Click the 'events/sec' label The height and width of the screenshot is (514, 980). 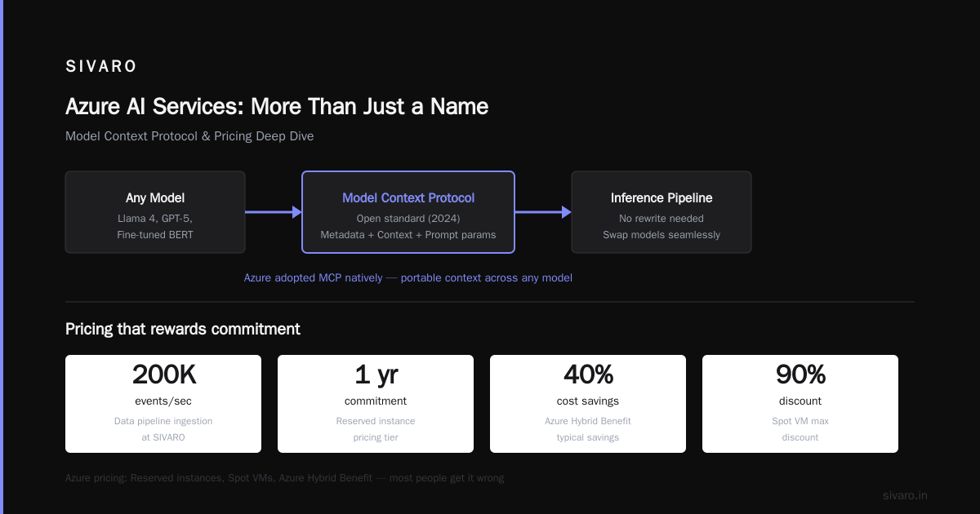[x=163, y=401]
